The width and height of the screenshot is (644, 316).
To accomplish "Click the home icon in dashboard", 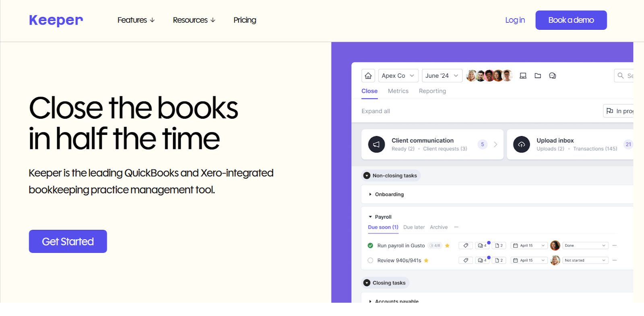I will tap(368, 76).
